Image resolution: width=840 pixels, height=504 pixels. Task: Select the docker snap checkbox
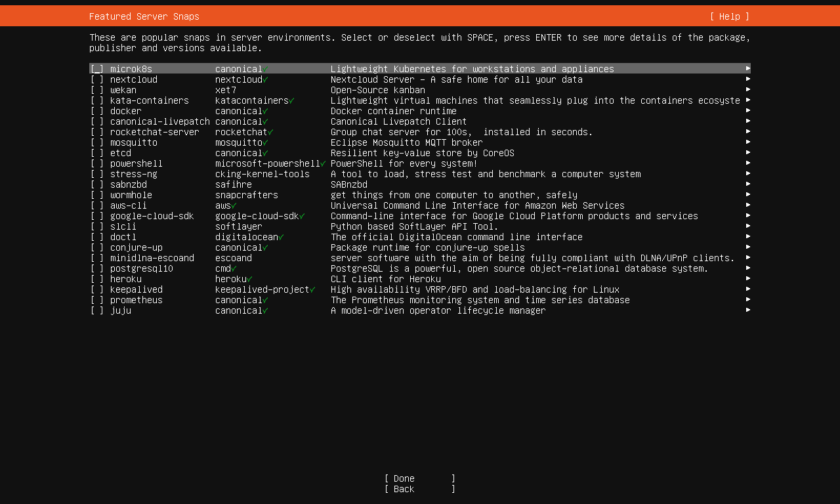pyautogui.click(x=97, y=111)
